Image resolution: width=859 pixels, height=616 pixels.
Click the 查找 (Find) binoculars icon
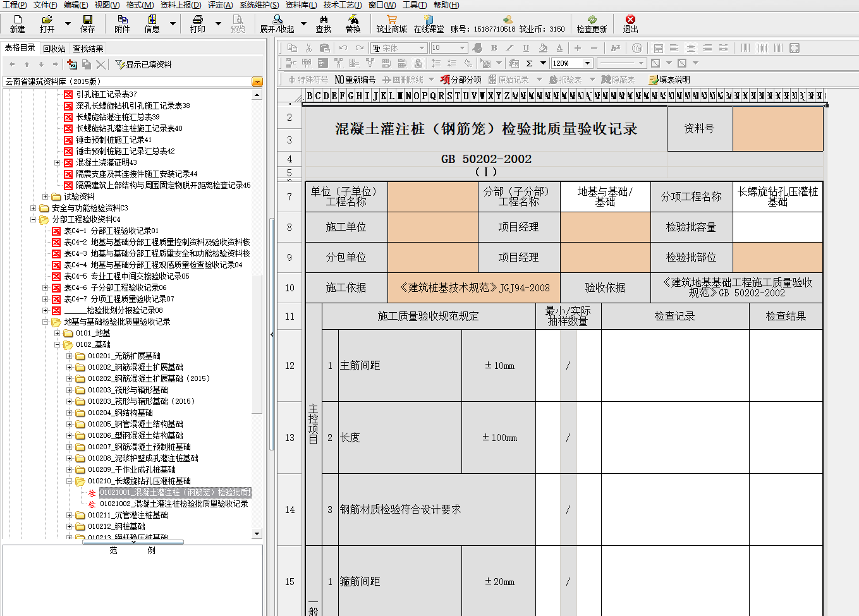[324, 24]
